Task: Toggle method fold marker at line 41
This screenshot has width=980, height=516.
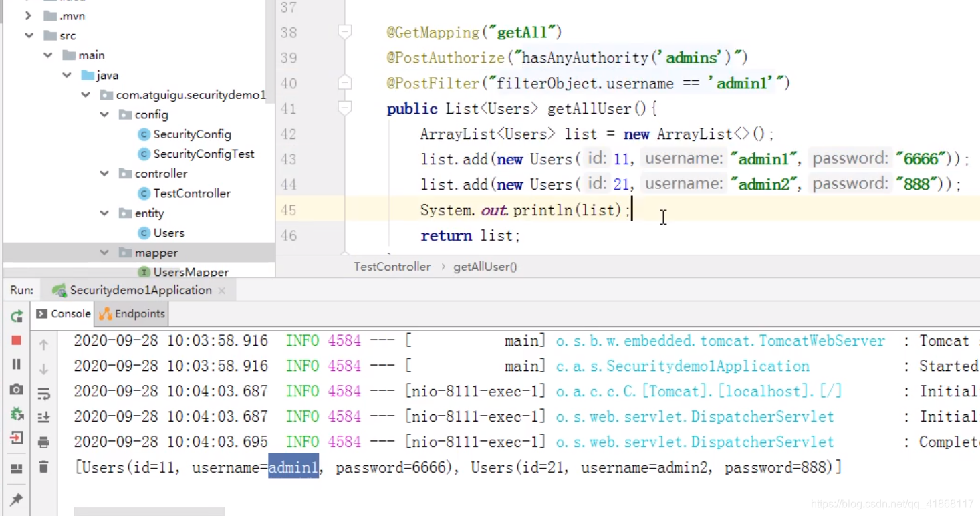Action: [345, 108]
